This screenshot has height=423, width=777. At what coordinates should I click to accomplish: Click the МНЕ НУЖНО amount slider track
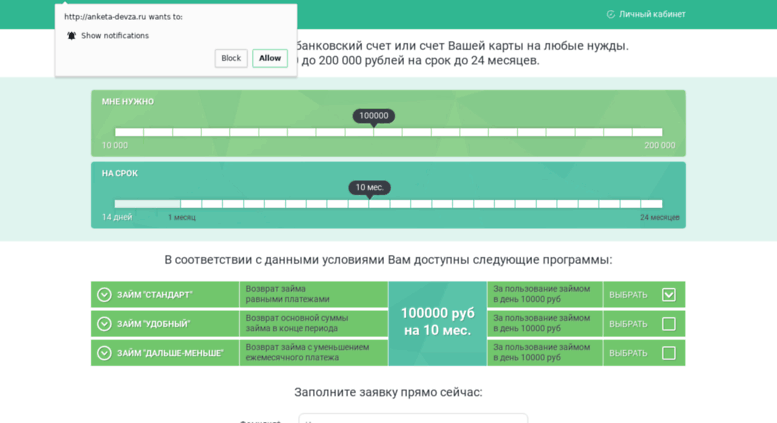click(388, 132)
